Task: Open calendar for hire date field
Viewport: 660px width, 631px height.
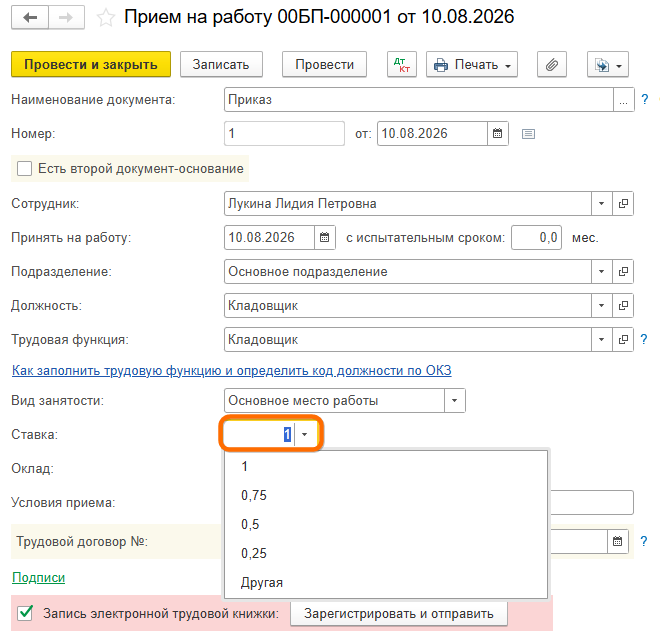Action: 325,237
